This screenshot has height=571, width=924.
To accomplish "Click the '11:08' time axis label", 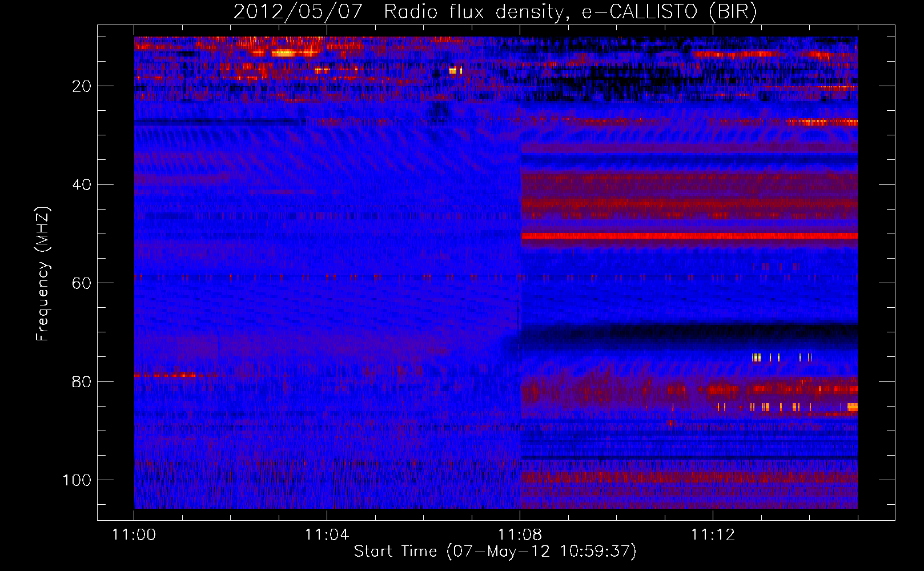I will [x=520, y=535].
